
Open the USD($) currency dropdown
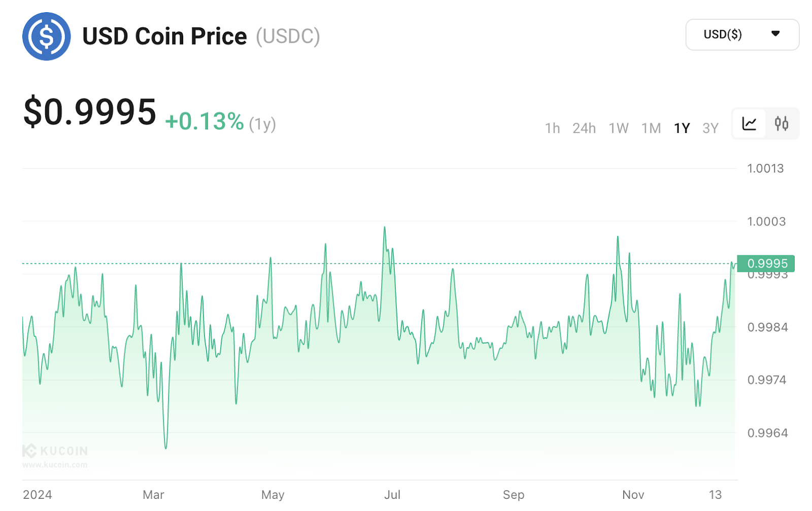coord(742,35)
